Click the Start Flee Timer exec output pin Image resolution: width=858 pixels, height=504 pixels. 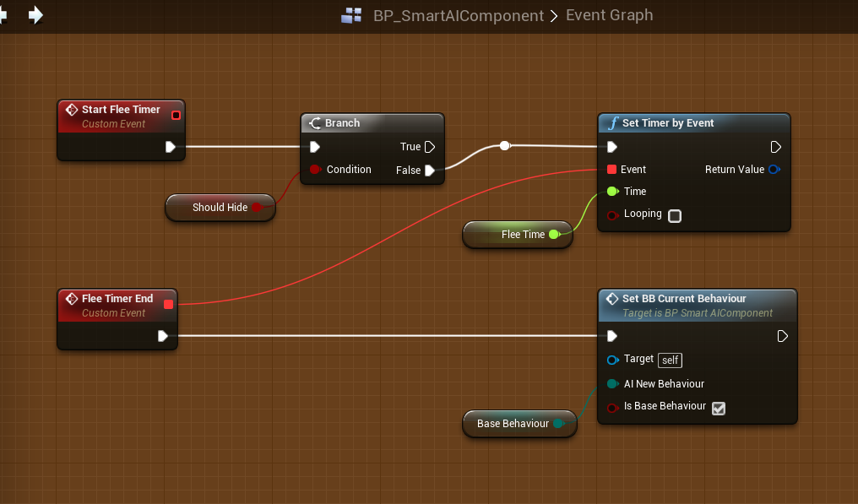[x=171, y=147]
